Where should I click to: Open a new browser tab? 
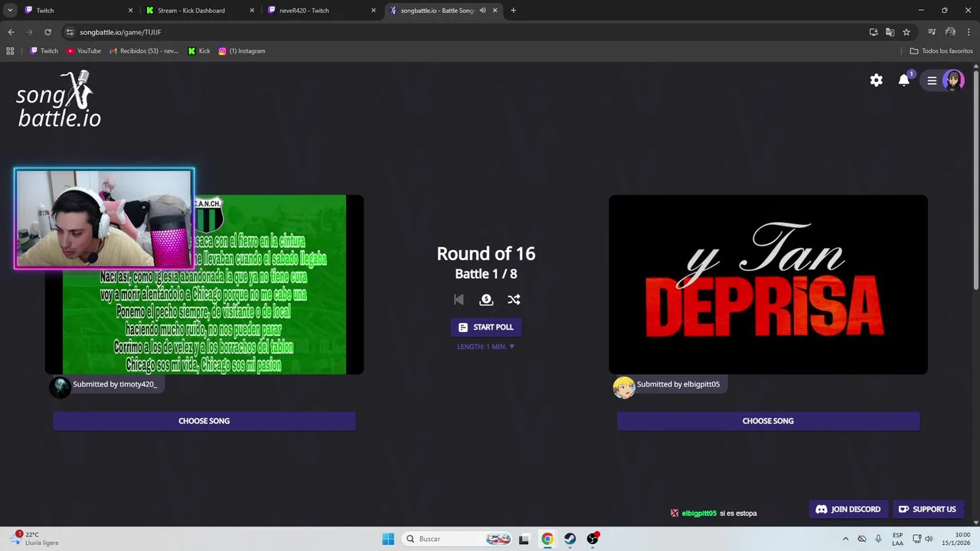pyautogui.click(x=513, y=11)
